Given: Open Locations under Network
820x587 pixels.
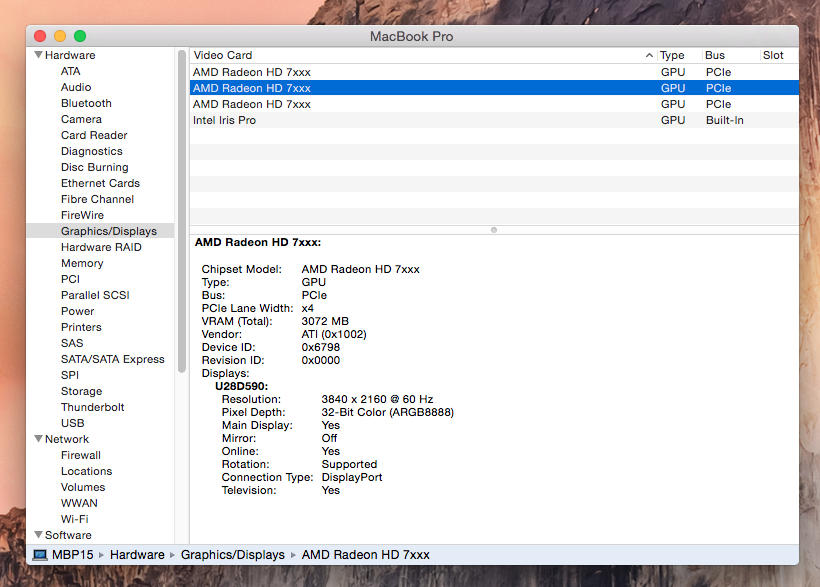Looking at the screenshot, I should [x=86, y=471].
